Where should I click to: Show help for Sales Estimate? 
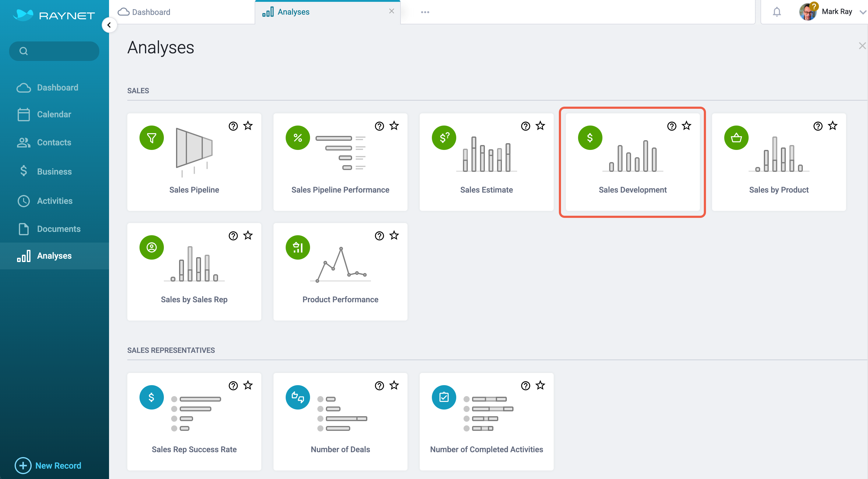click(526, 126)
